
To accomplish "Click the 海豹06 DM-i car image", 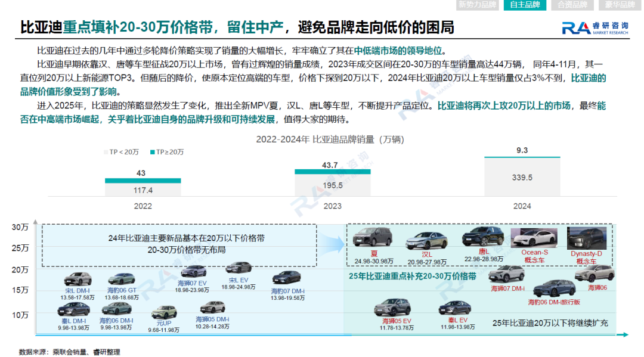I will pos(117,309).
